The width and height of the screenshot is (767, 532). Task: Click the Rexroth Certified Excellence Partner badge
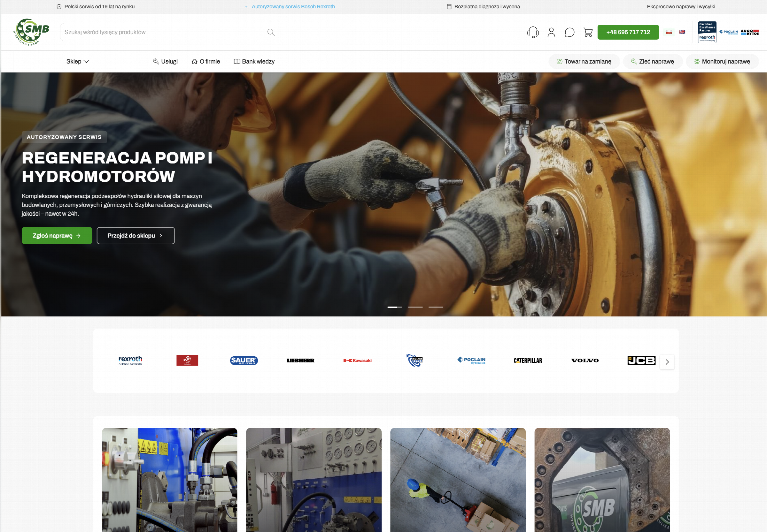(x=707, y=32)
